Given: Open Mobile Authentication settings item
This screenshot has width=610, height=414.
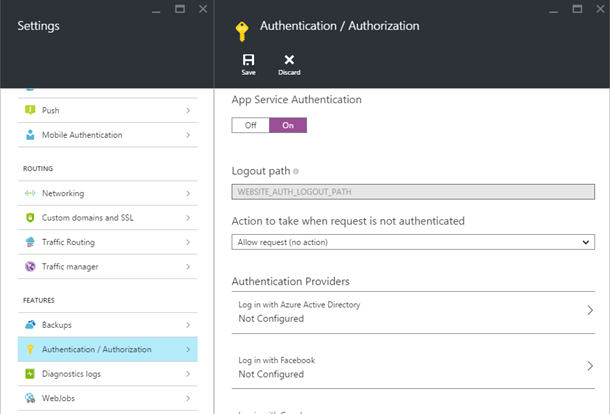Looking at the screenshot, I should (x=108, y=135).
